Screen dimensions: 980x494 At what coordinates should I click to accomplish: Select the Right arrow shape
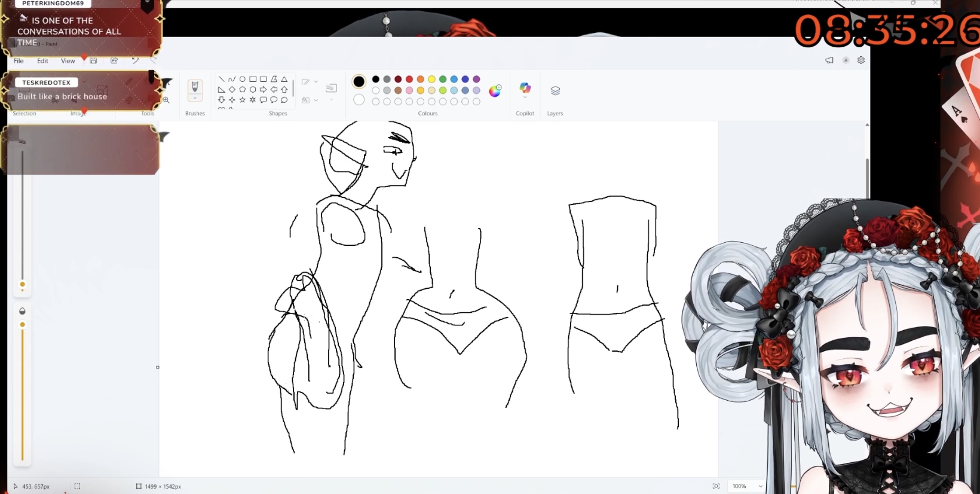coord(264,90)
